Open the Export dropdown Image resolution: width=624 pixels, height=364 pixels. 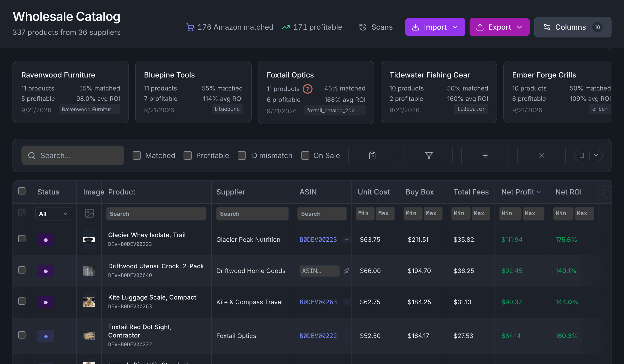tap(499, 27)
